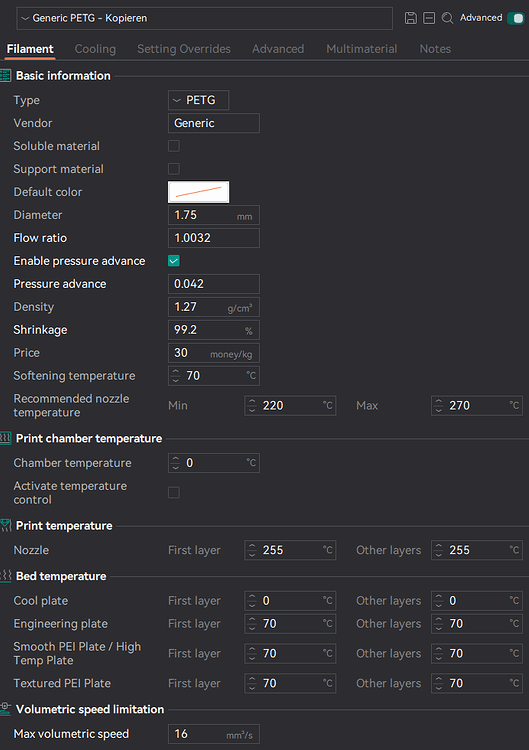
Task: Click the Pressure advance setting label
Action: tap(60, 284)
